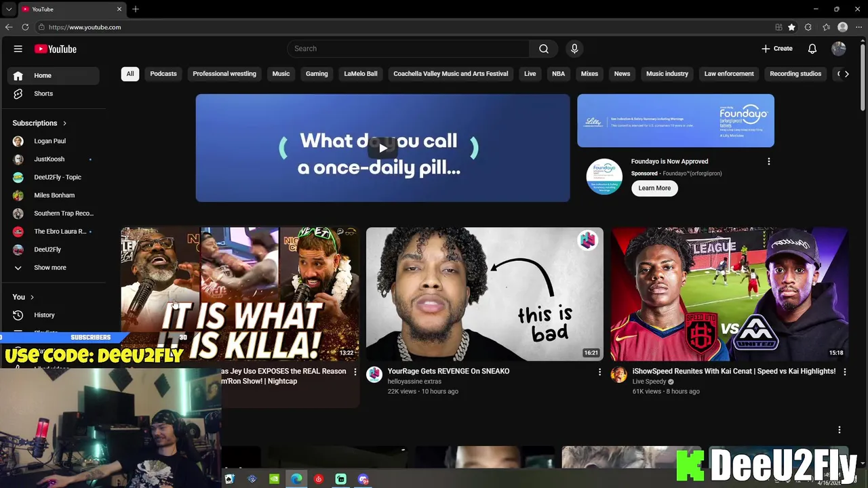Screen dimensions: 868x488
Task: Open Live Speedy channel avatar
Action: pos(619,375)
